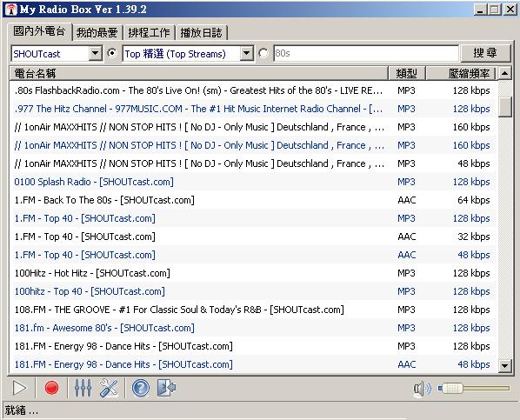The image size is (520, 420).
Task: Open help with the question mark icon
Action: click(x=140, y=388)
